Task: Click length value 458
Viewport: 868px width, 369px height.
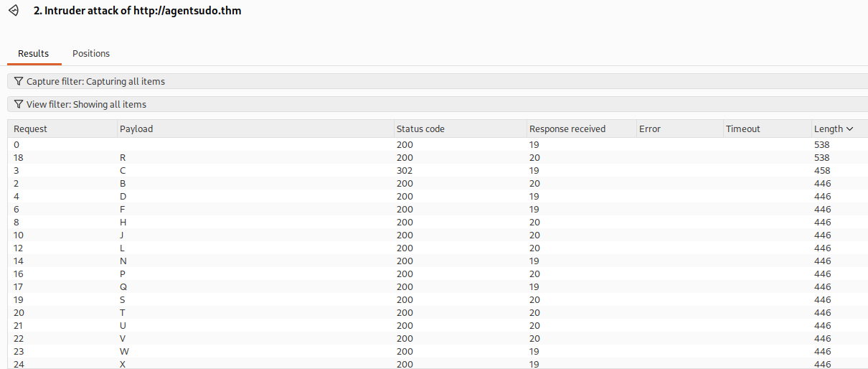Action: (822, 170)
